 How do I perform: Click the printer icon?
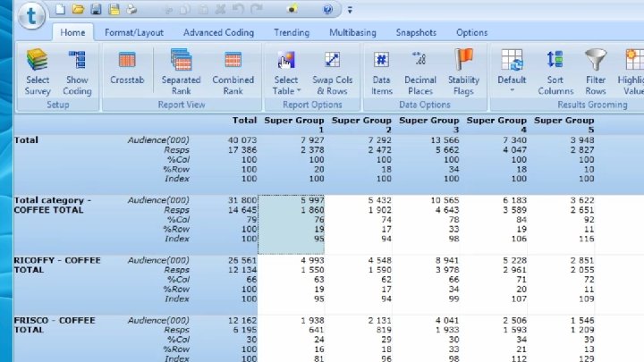[131, 9]
